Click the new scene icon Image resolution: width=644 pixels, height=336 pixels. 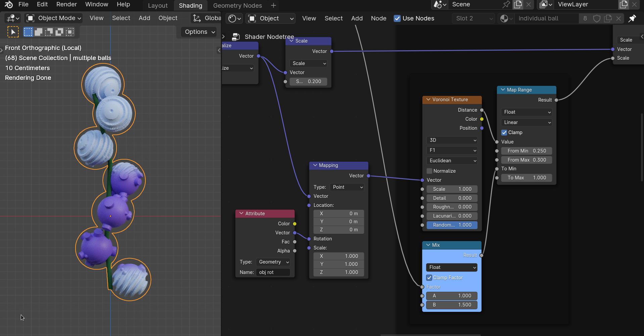[518, 4]
